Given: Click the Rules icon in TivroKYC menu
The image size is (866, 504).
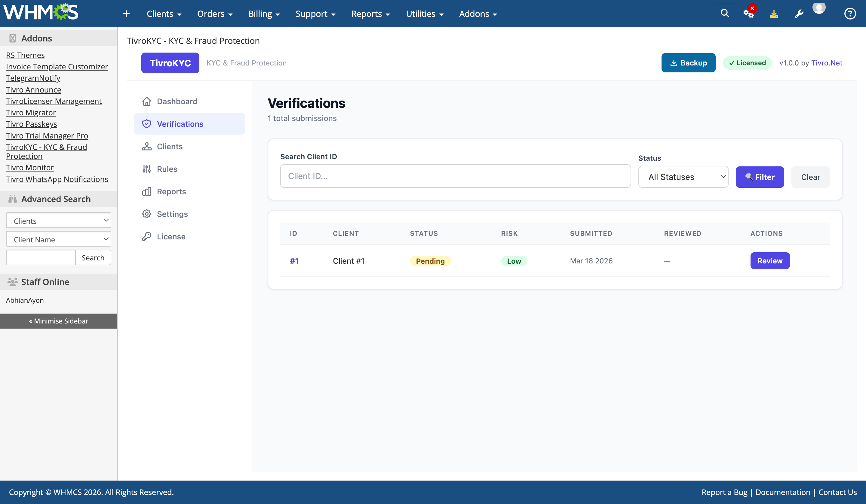Looking at the screenshot, I should (x=147, y=169).
